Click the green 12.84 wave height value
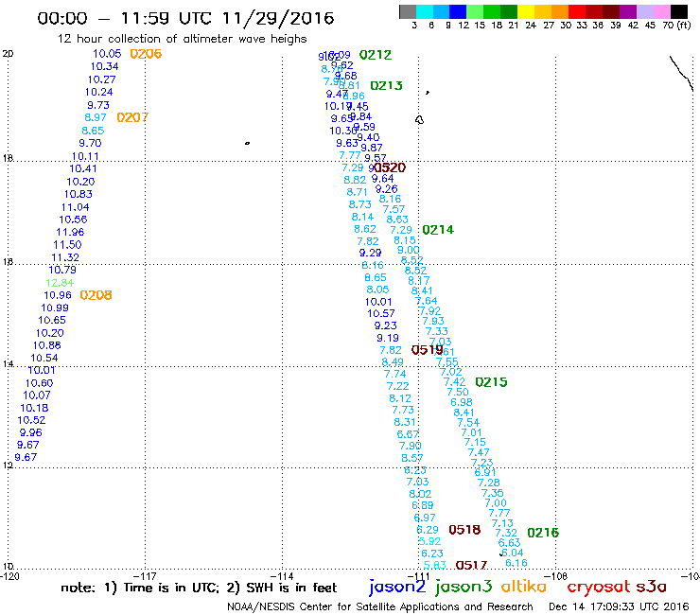Screen dimensions: 700x615 60,283
